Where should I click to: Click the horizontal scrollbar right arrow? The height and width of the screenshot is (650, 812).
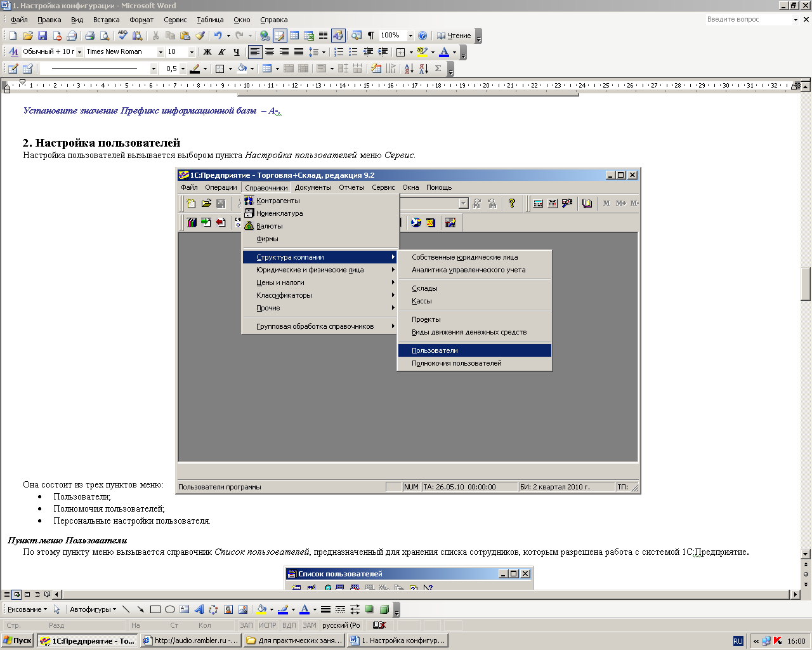point(796,595)
